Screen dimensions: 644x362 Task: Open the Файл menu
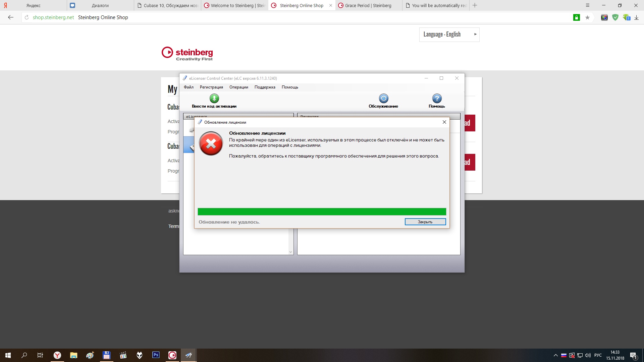pyautogui.click(x=189, y=87)
